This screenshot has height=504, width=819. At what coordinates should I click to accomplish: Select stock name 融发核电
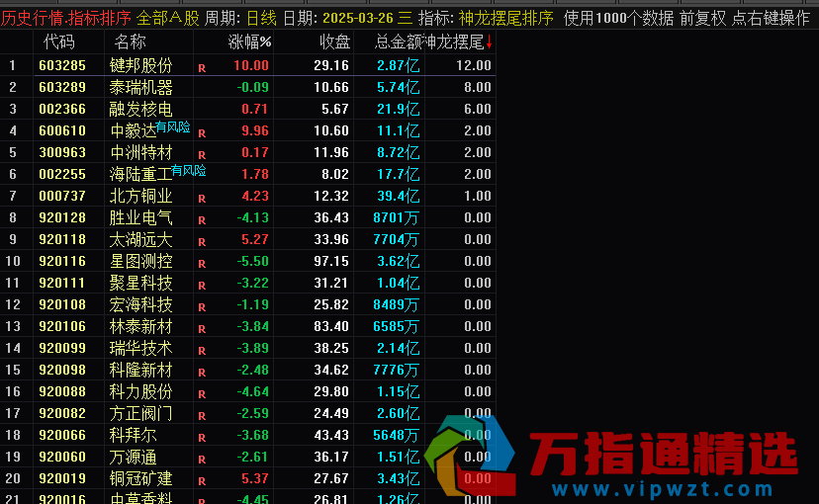pos(141,110)
